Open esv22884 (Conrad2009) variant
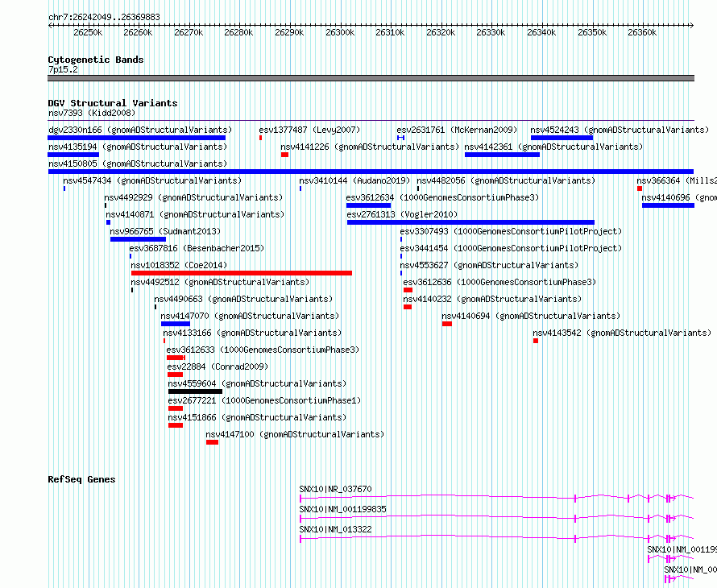717x588 pixels. (x=218, y=366)
